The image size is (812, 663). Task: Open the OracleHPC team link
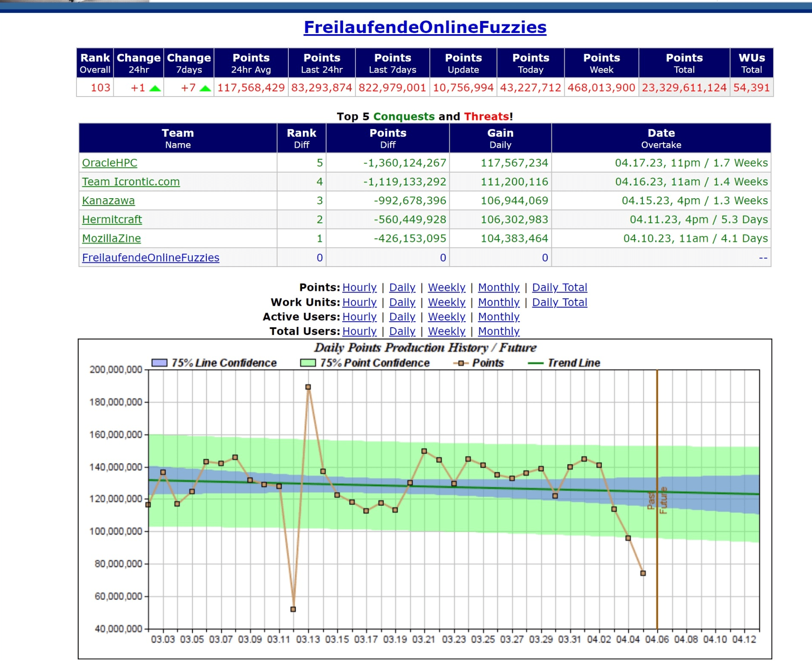[110, 163]
